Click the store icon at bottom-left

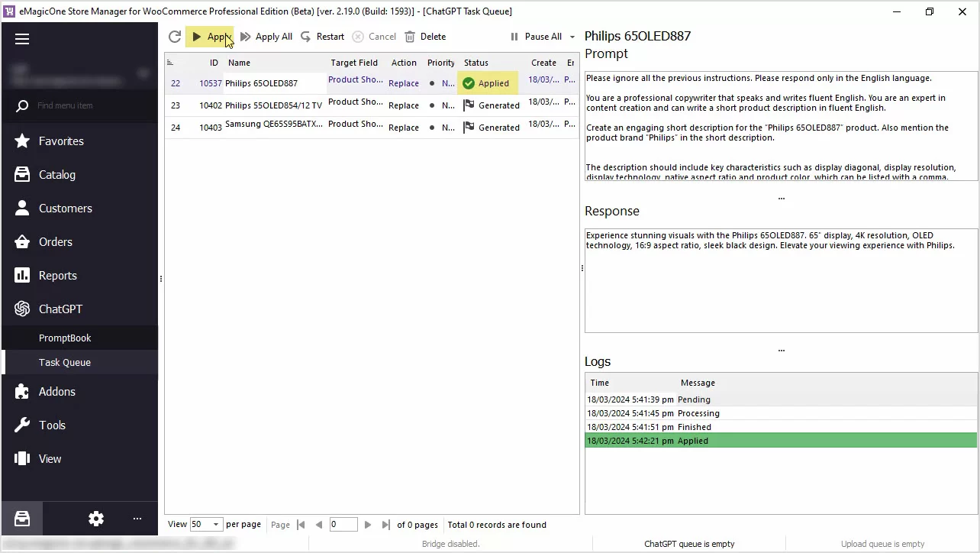click(22, 519)
